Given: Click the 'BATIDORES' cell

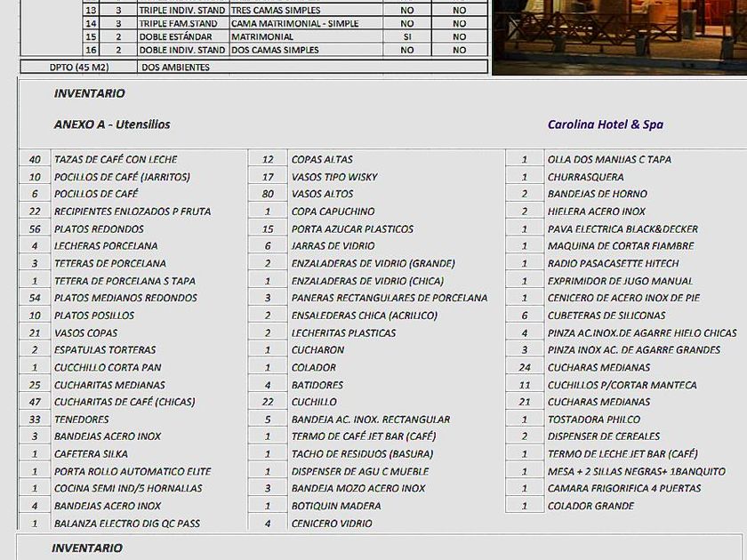Looking at the screenshot, I should (x=317, y=385).
